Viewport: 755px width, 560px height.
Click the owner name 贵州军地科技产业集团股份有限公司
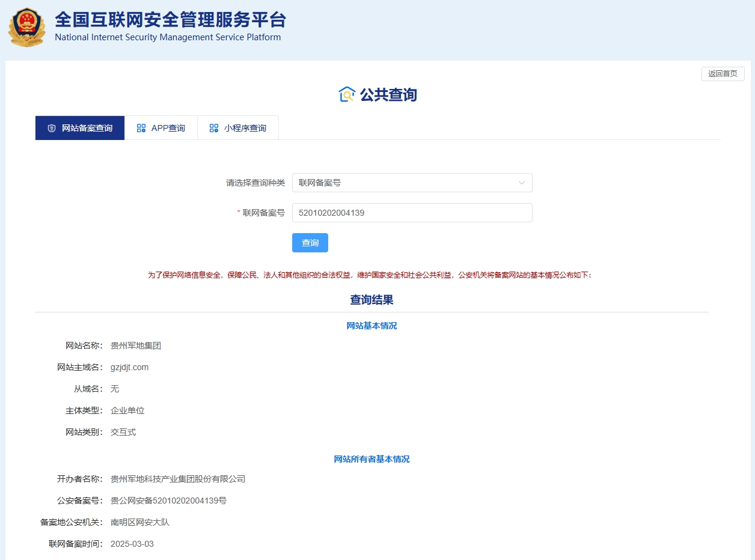pyautogui.click(x=178, y=479)
